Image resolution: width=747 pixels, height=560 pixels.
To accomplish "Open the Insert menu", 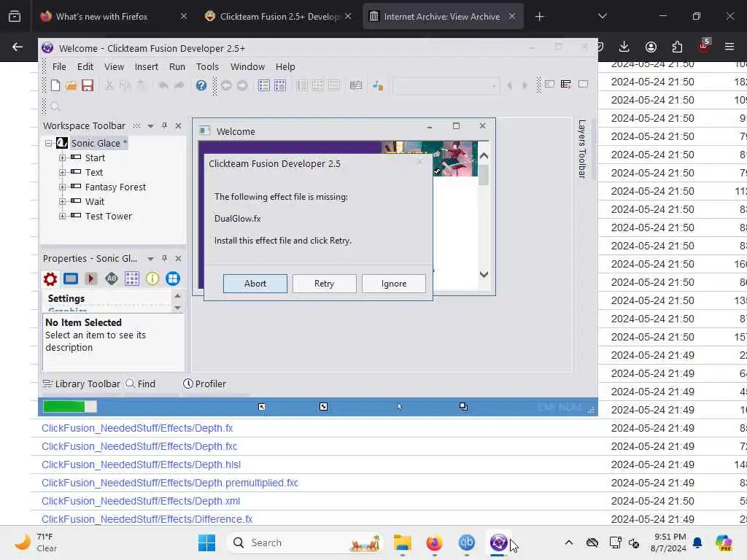I will point(146,66).
